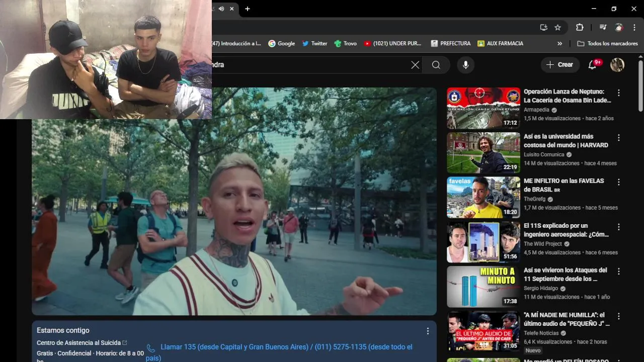Image resolution: width=644 pixels, height=362 pixels.
Task: Visit the Sergio Hidalgo channel
Action: point(541,289)
